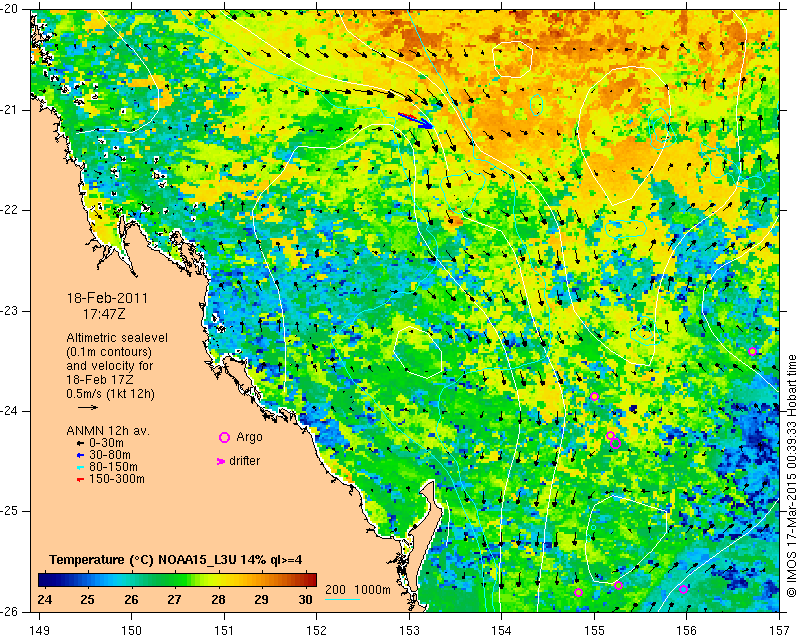This screenshot has width=800, height=640.
Task: Click the 'drifter' legend label
Action: tap(244, 461)
